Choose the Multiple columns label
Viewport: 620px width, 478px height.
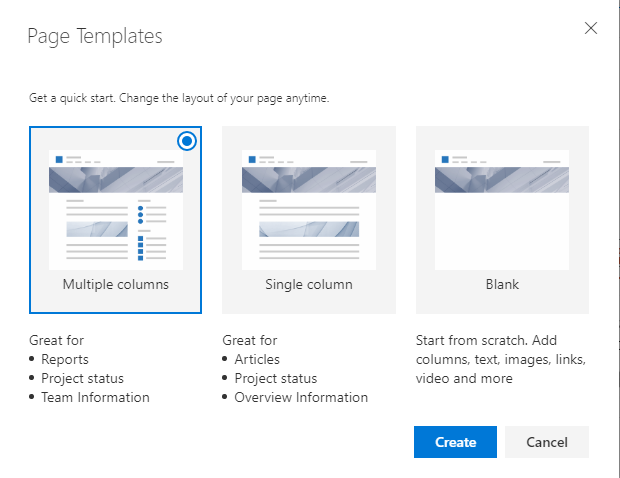(x=115, y=284)
